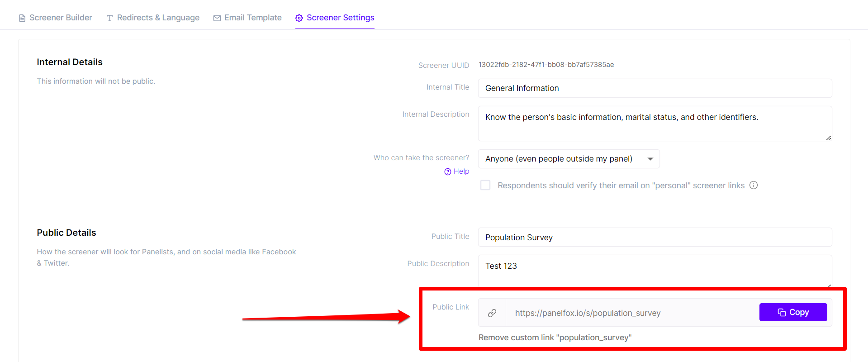Viewport: 868px width, 362px height.
Task: Open the Help link
Action: point(461,171)
